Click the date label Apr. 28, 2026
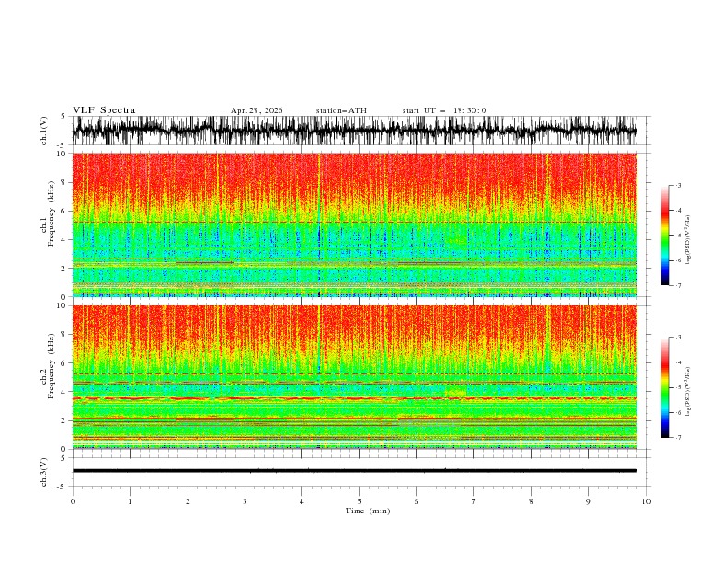This screenshot has height=563, width=728. pyautogui.click(x=256, y=110)
